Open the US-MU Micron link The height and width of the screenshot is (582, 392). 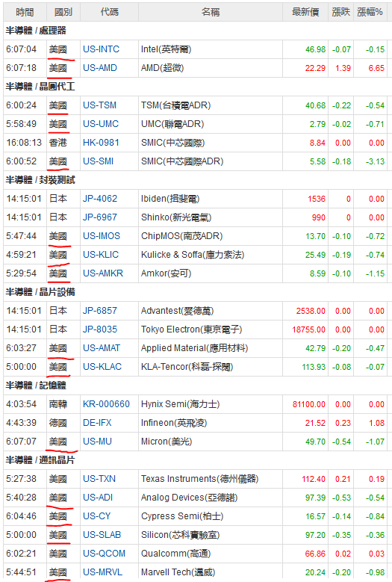(x=97, y=442)
